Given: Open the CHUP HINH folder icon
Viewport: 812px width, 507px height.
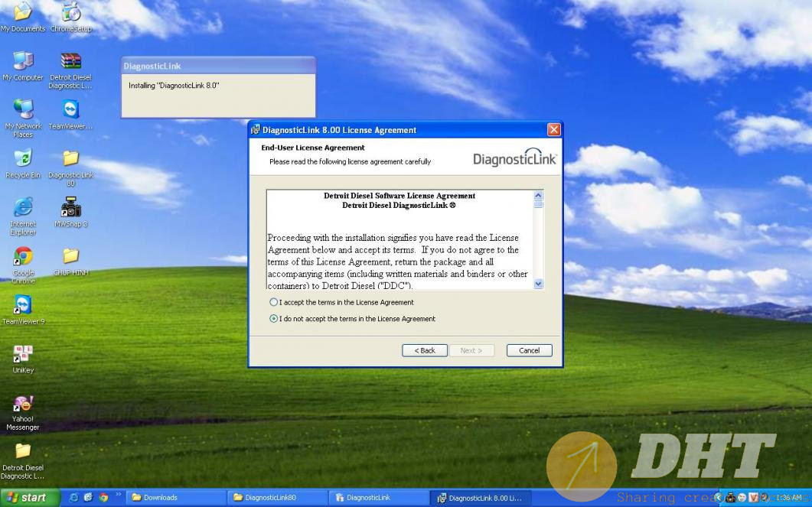Looking at the screenshot, I should click(x=70, y=257).
